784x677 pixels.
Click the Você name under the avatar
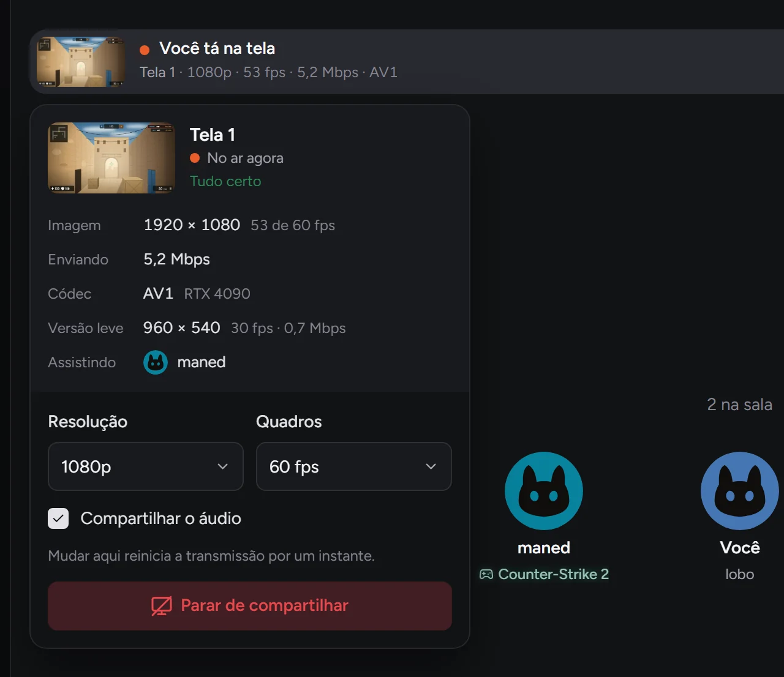(740, 548)
